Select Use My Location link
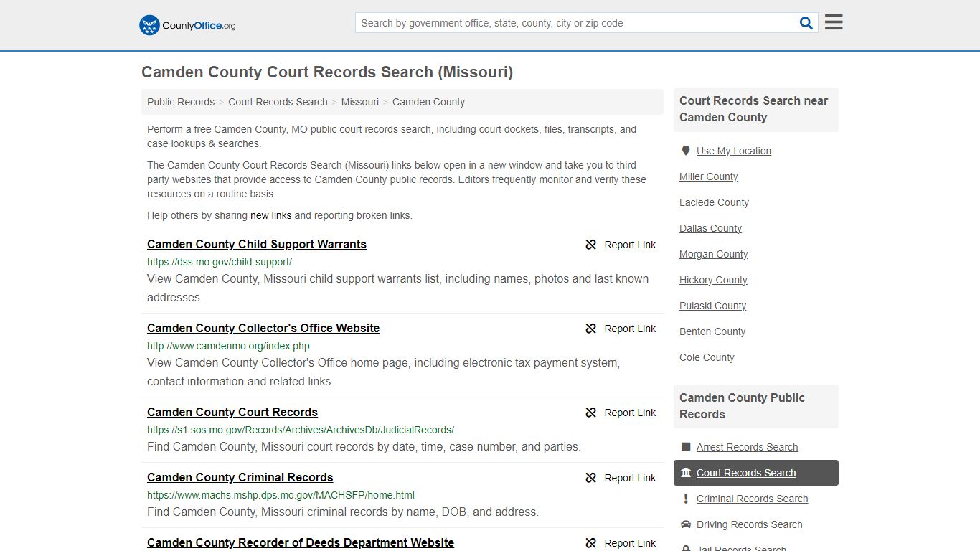The height and width of the screenshot is (551, 980). (x=734, y=151)
